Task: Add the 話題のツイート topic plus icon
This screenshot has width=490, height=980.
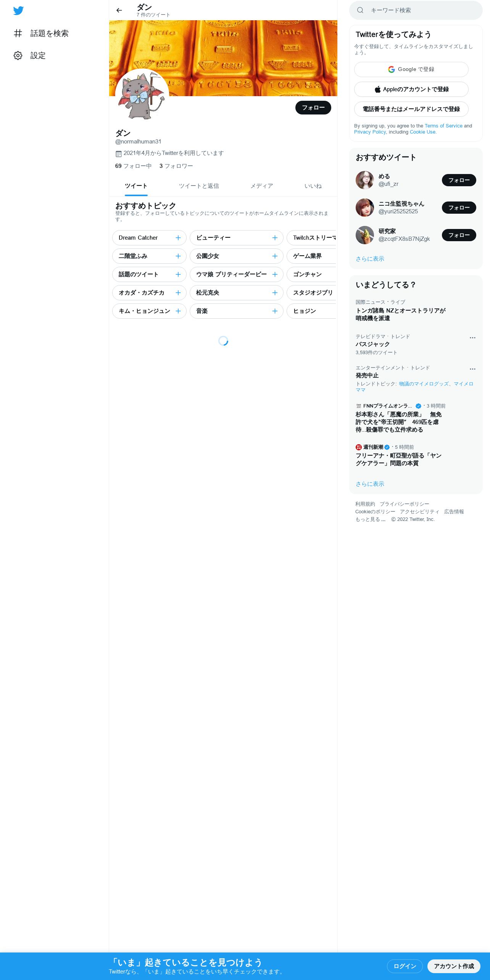Action: coord(178,274)
